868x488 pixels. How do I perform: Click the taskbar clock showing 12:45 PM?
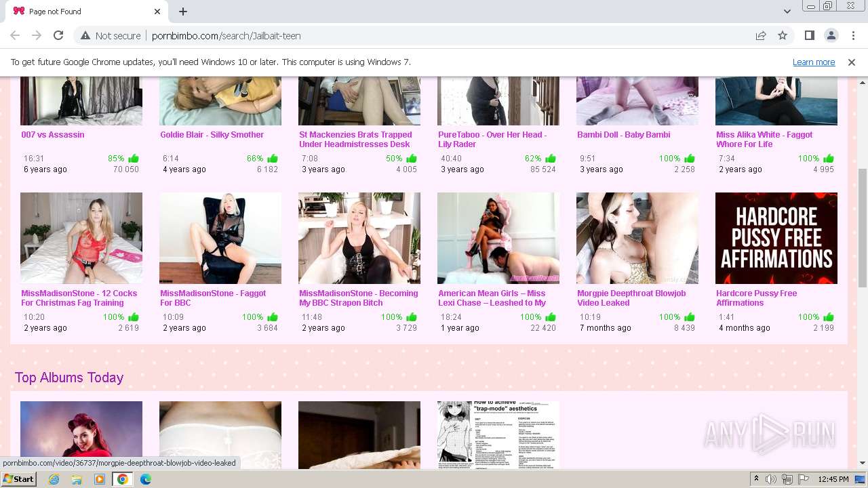pos(833,479)
